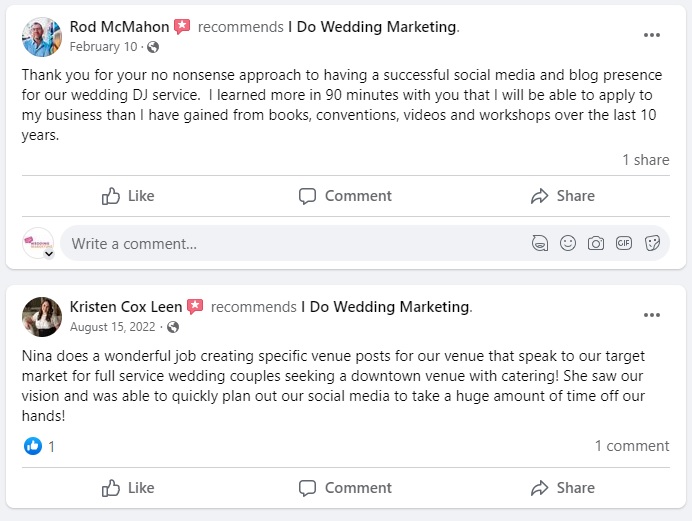Click the avatar sticker icon in comment box
The width and height of the screenshot is (692, 521).
click(x=540, y=243)
